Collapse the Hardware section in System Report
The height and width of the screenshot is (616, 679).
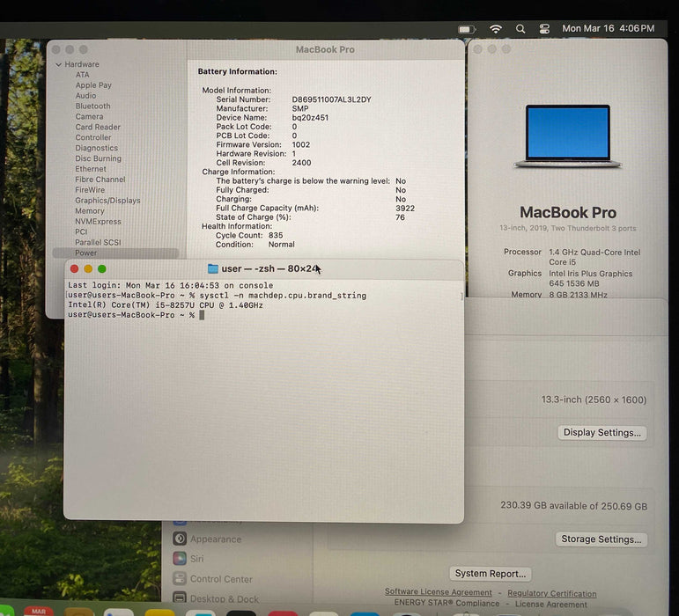[58, 64]
